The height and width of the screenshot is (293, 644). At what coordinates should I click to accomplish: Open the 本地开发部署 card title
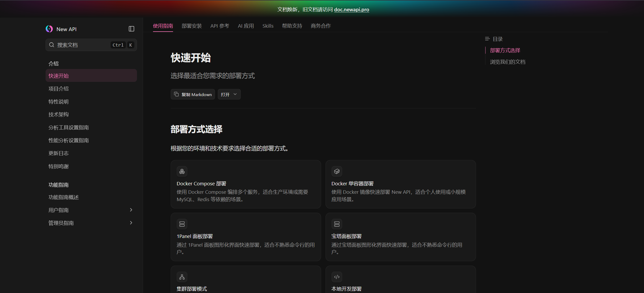pyautogui.click(x=346, y=289)
